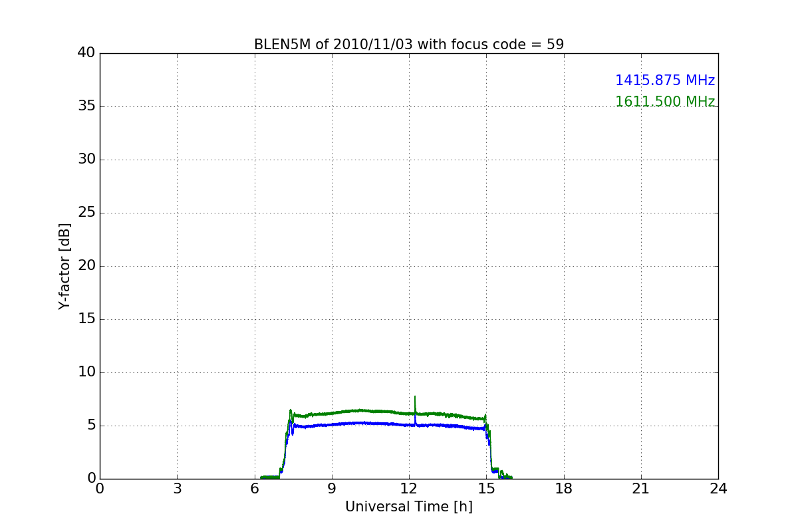
Task: Select the blue '1415.875 MHz' legend label
Action: coord(665,80)
